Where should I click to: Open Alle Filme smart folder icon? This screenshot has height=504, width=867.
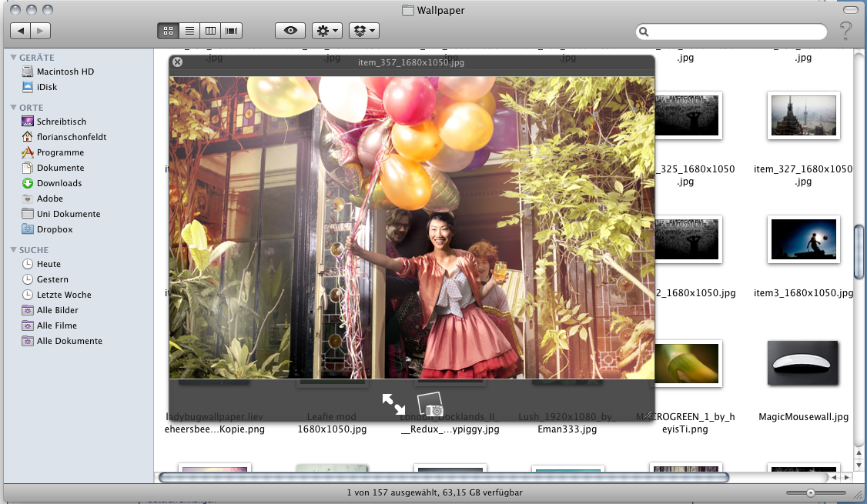coord(28,326)
